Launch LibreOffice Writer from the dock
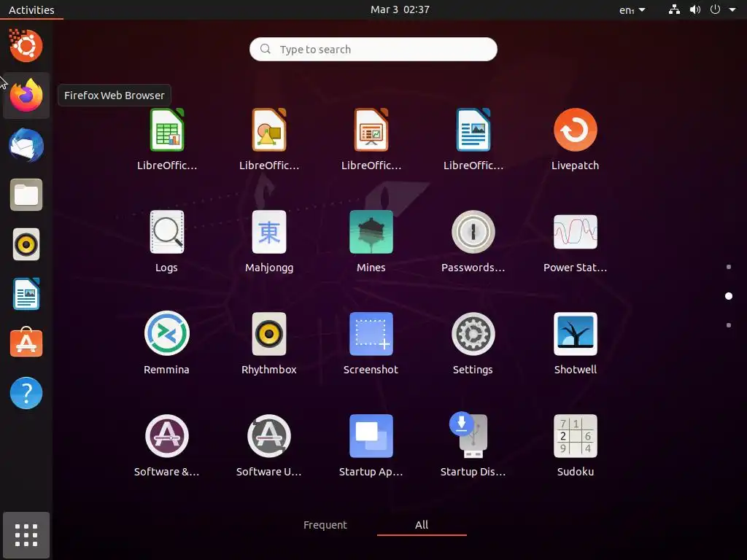Viewport: 747px width, 560px height. [x=26, y=295]
